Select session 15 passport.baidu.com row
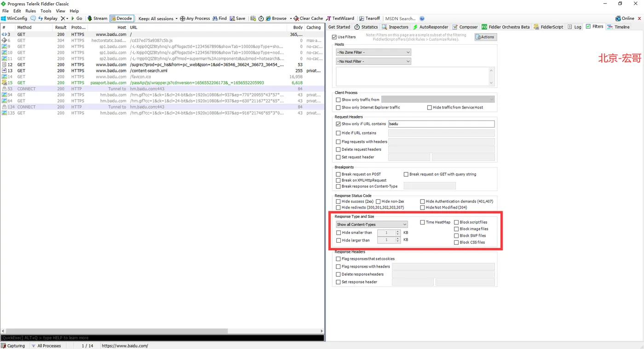Image resolution: width=644 pixels, height=349 pixels. coord(162,83)
